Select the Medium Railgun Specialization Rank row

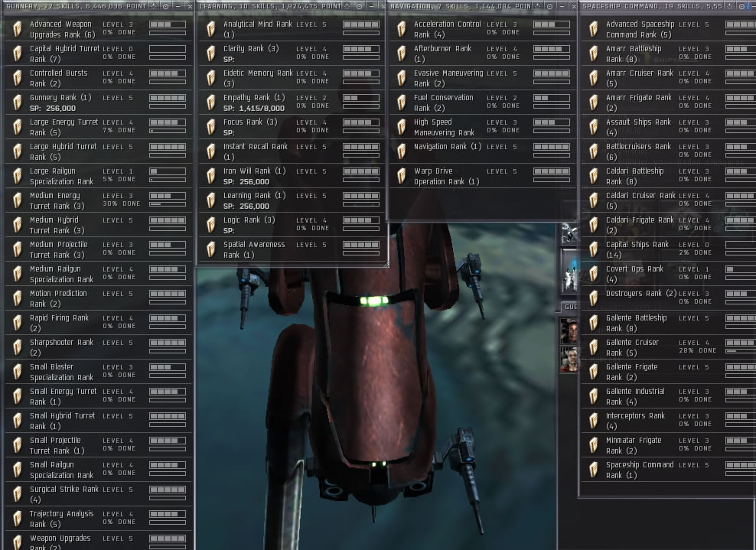(99, 274)
